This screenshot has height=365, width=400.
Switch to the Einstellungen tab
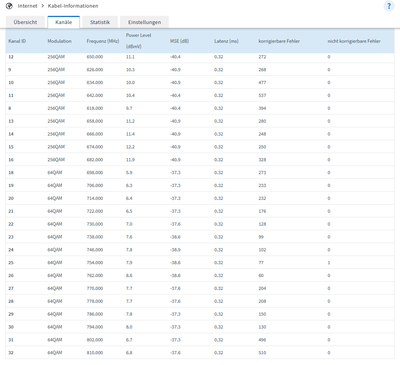click(144, 22)
